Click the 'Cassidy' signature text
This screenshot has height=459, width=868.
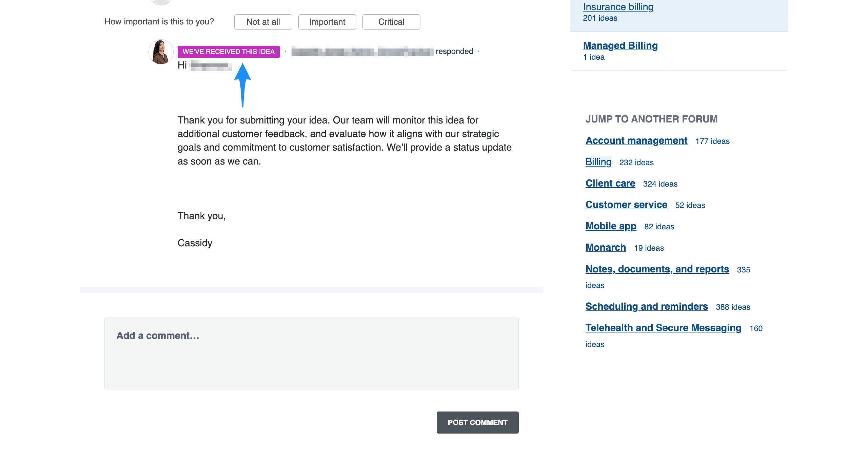tap(195, 243)
